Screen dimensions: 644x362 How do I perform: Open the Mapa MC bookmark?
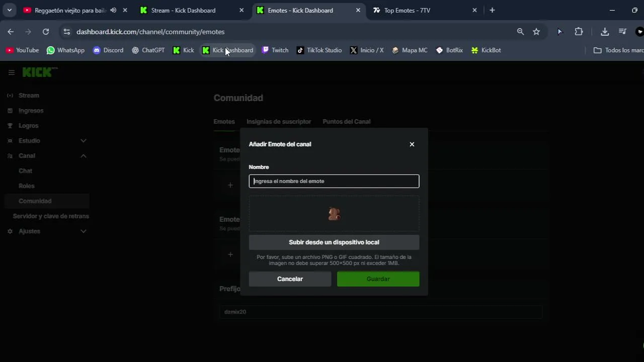pyautogui.click(x=410, y=50)
